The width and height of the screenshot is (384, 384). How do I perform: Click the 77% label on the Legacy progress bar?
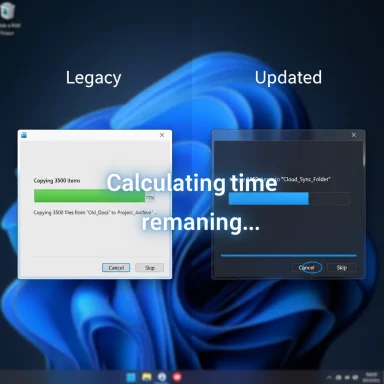pos(150,198)
